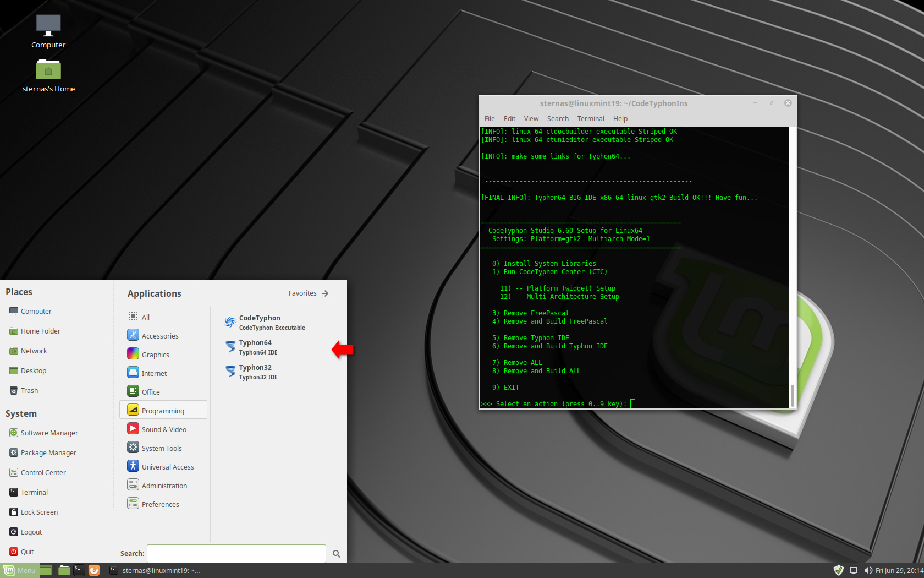This screenshot has width=924, height=578.
Task: Open System Tools category
Action: 163,448
